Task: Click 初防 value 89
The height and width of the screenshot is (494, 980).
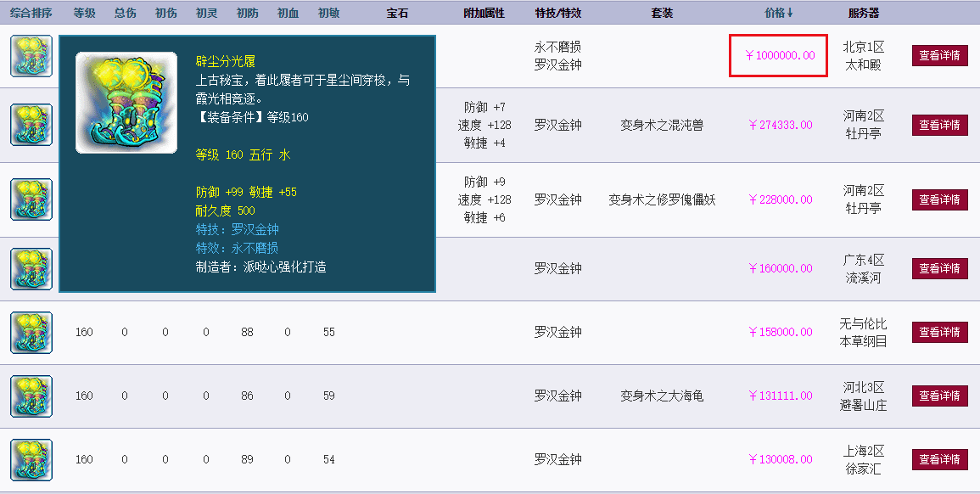Action: tap(248, 459)
